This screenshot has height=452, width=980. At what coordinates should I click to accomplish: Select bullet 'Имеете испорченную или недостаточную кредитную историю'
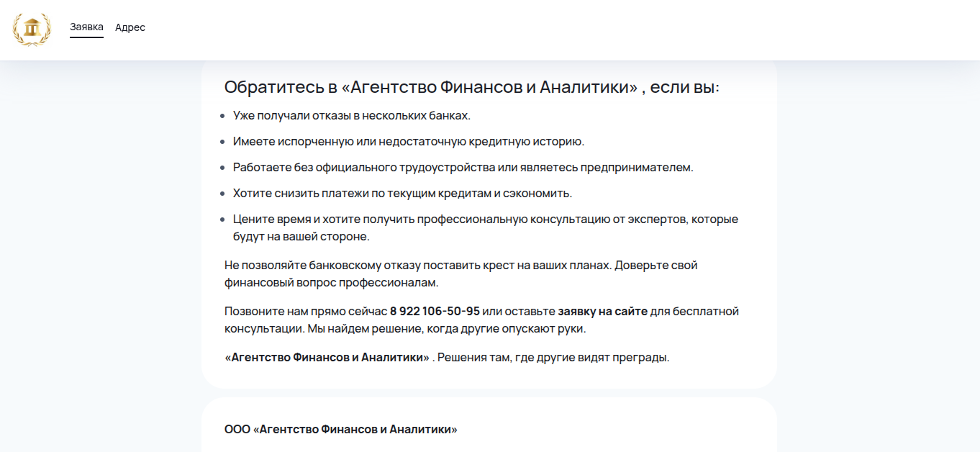(409, 141)
